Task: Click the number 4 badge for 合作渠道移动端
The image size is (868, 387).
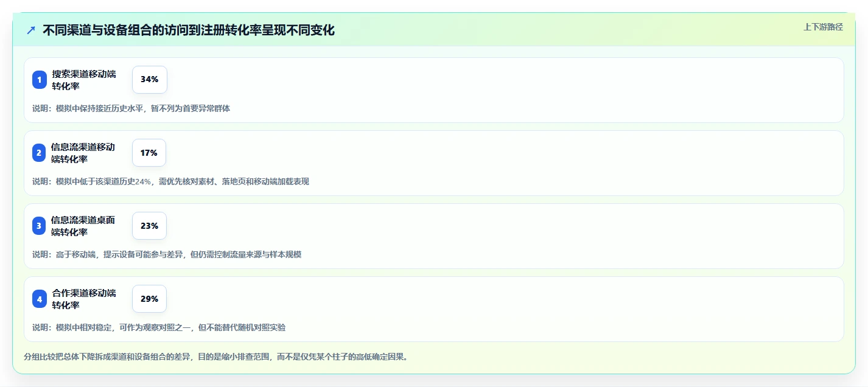Action: coord(40,299)
